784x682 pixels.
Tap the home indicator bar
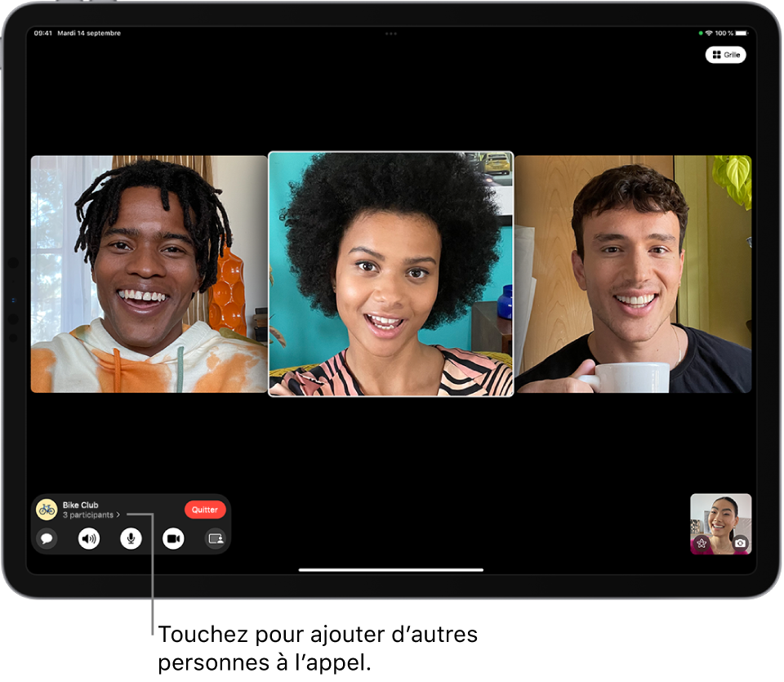click(391, 570)
